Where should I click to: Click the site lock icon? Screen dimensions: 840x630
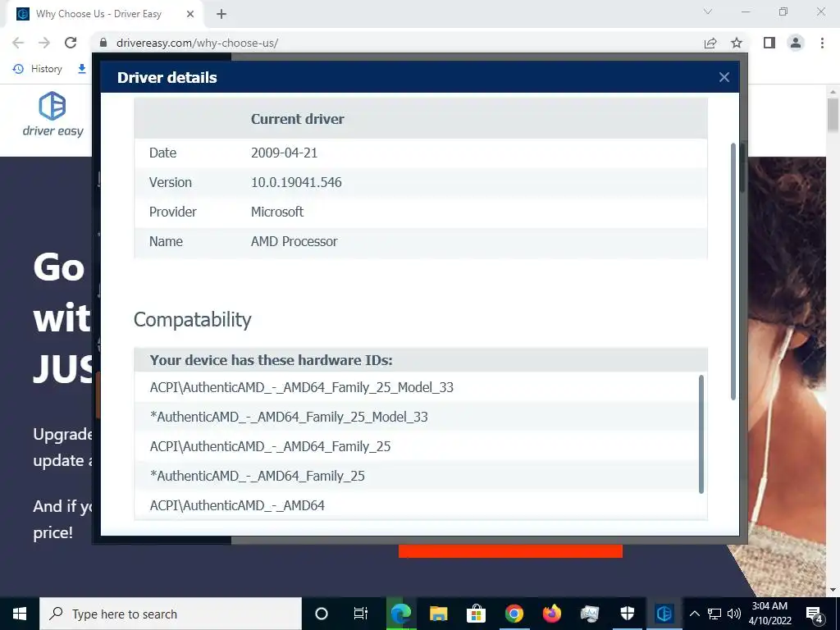tap(103, 43)
